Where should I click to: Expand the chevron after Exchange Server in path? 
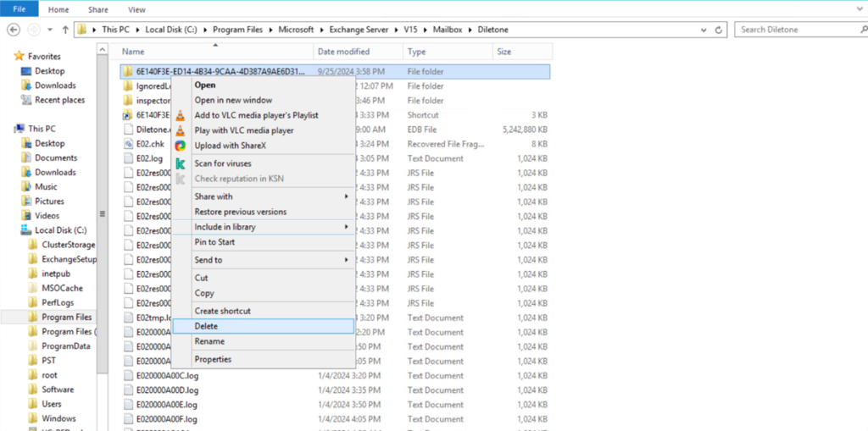click(398, 30)
